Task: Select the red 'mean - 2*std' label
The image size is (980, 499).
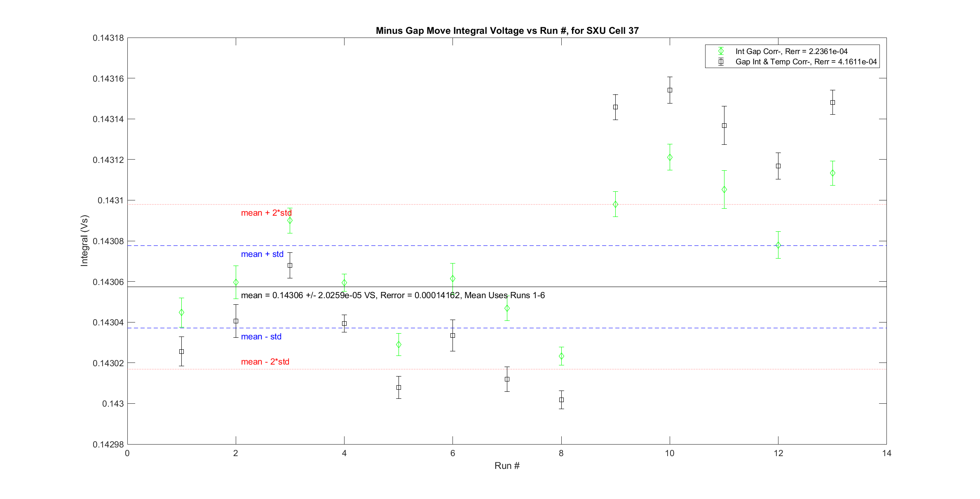Action: 265,362
